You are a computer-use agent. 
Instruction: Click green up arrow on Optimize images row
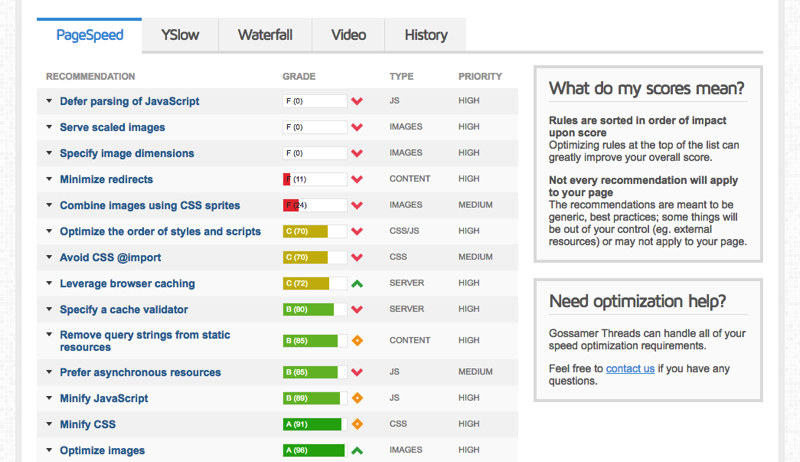coord(357,450)
